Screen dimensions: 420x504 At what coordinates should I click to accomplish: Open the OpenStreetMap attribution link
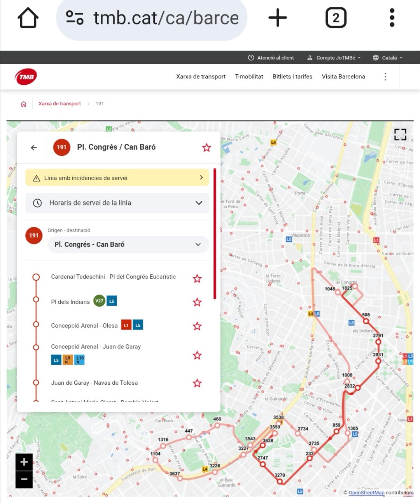(x=366, y=493)
